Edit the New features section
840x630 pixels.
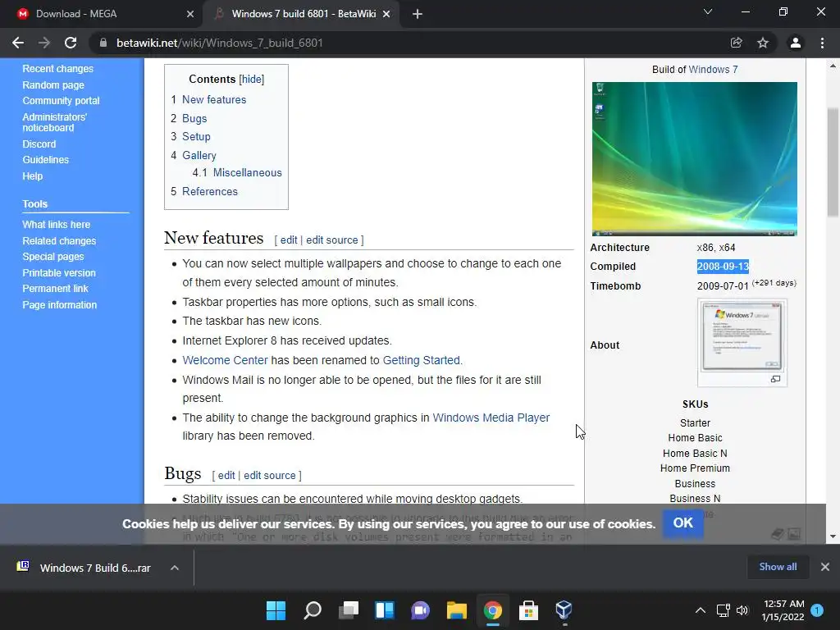pos(289,240)
